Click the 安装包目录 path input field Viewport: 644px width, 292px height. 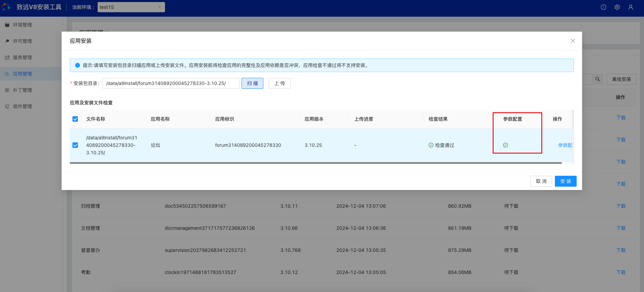click(x=171, y=83)
